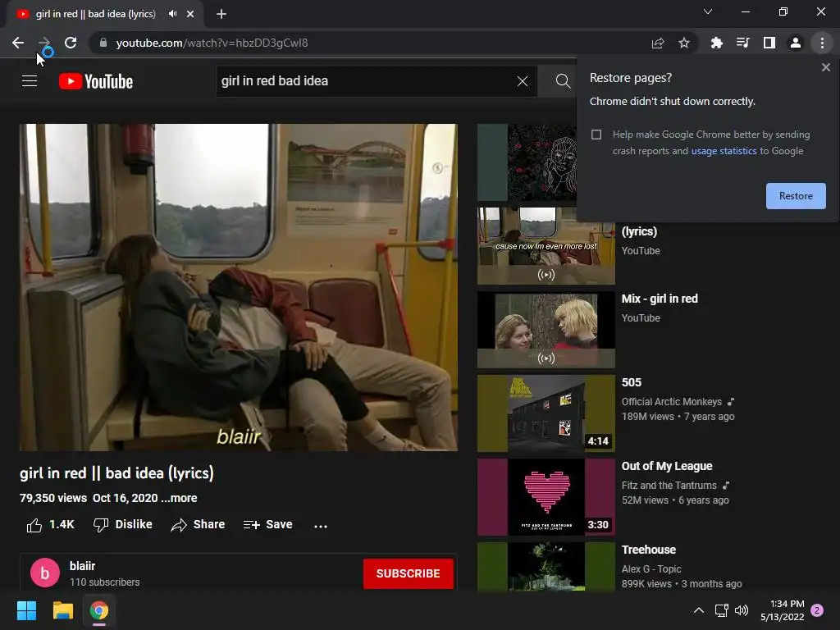
Task: Open the Mix - girl in red thumbnail
Action: (546, 330)
